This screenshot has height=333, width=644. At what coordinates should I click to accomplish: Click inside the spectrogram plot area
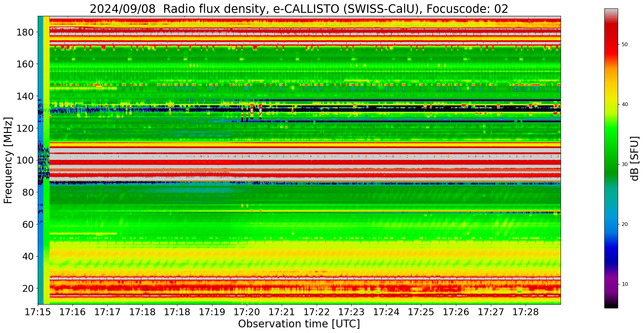[299, 160]
